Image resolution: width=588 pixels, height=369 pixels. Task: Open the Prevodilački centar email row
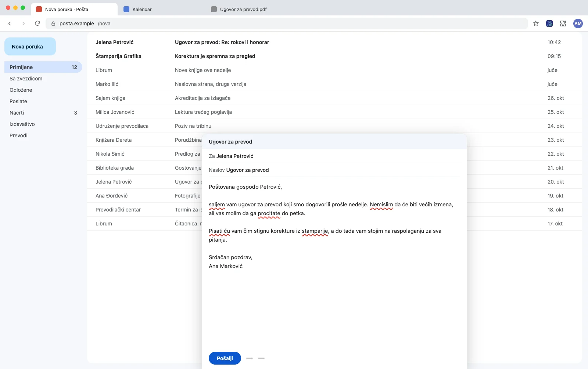[x=144, y=210]
